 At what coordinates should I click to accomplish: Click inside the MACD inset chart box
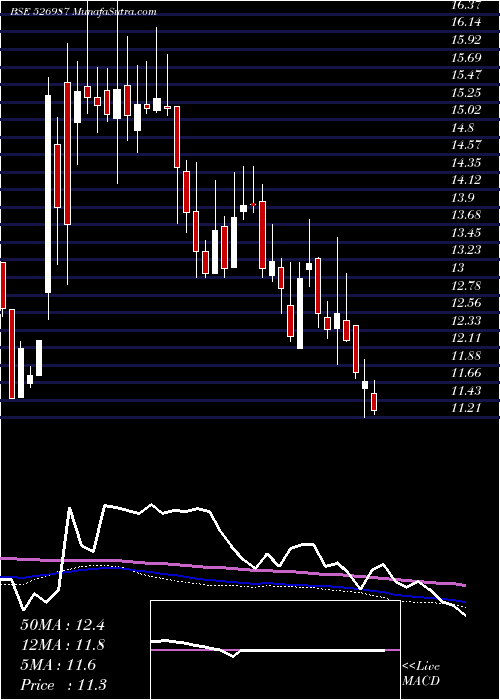point(275,650)
